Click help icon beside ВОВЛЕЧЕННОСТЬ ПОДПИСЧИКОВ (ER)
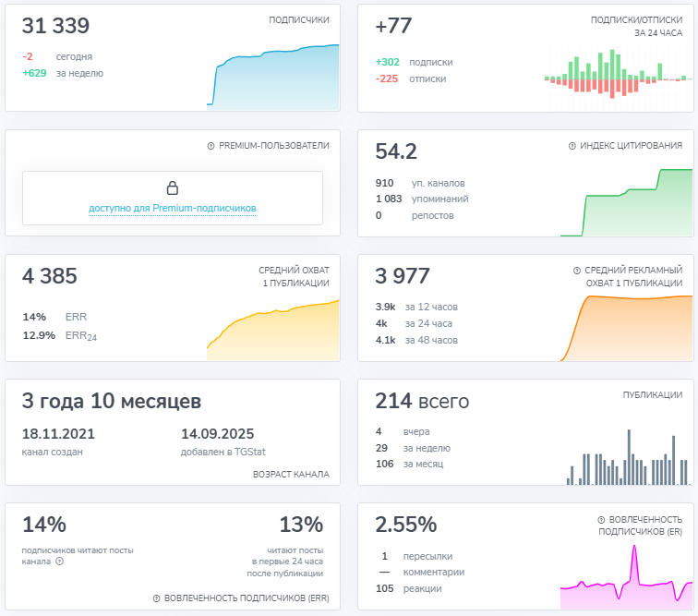698x616 pixels. [602, 520]
